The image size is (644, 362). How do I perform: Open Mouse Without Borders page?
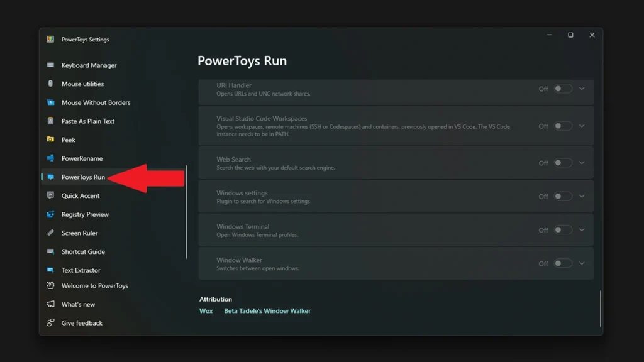pyautogui.click(x=96, y=102)
